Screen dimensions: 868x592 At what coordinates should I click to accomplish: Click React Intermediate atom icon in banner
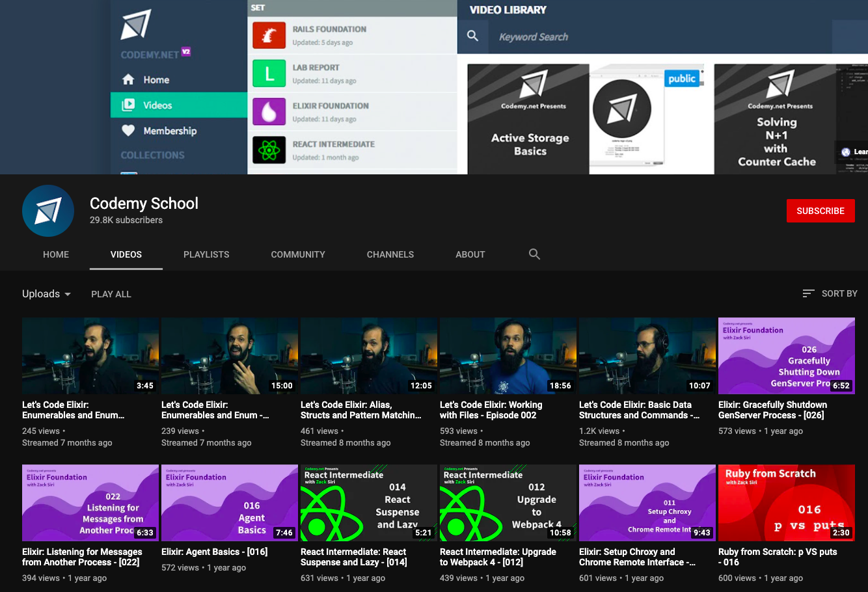[269, 150]
